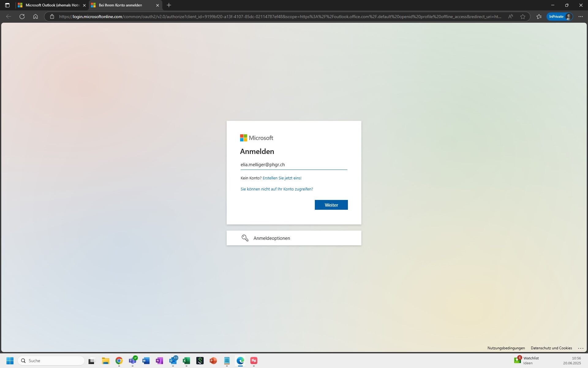This screenshot has width=588, height=368.
Task: Open the tab actions menu icon
Action: tap(7, 5)
